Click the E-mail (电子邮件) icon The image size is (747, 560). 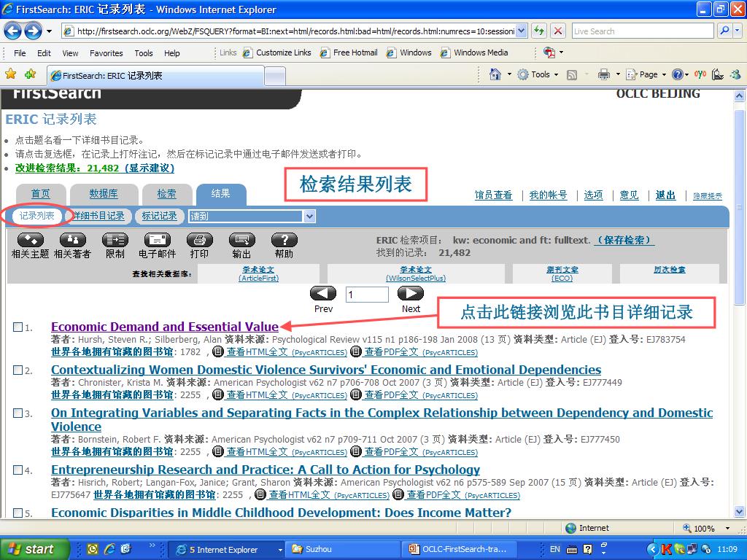coord(158,240)
